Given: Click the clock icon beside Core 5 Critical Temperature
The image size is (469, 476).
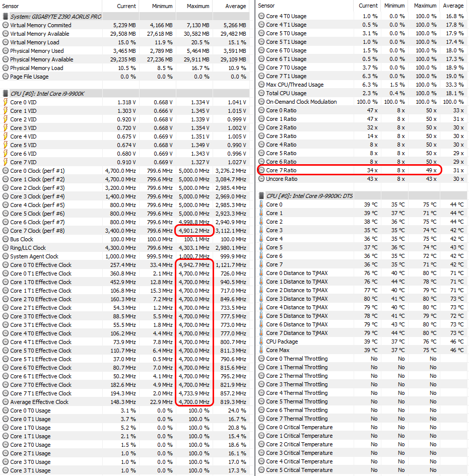Looking at the screenshot, I should coord(261,470).
